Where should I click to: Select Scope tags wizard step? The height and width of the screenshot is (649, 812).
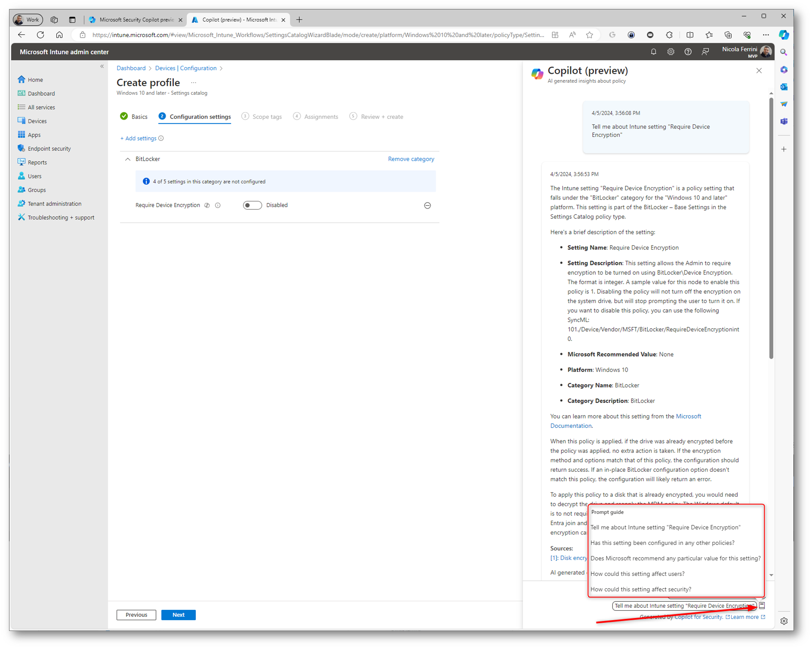click(x=262, y=117)
